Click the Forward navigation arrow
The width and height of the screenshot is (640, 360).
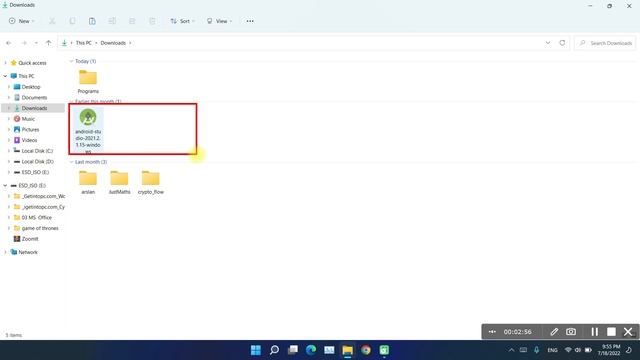[24, 43]
